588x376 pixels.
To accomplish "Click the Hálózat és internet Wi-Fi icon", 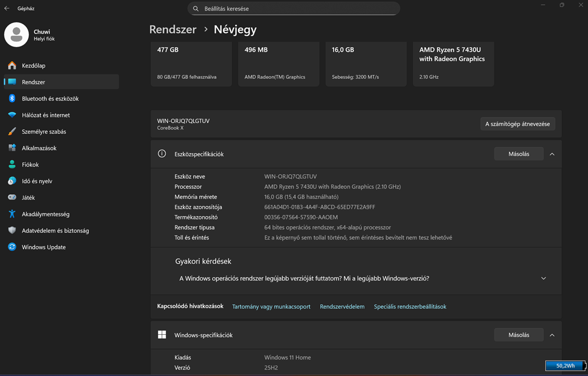I will [x=12, y=115].
